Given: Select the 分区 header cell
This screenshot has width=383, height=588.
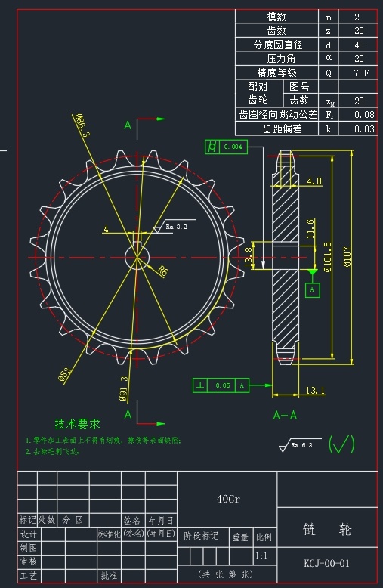Looking at the screenshot, I should click(x=73, y=520).
